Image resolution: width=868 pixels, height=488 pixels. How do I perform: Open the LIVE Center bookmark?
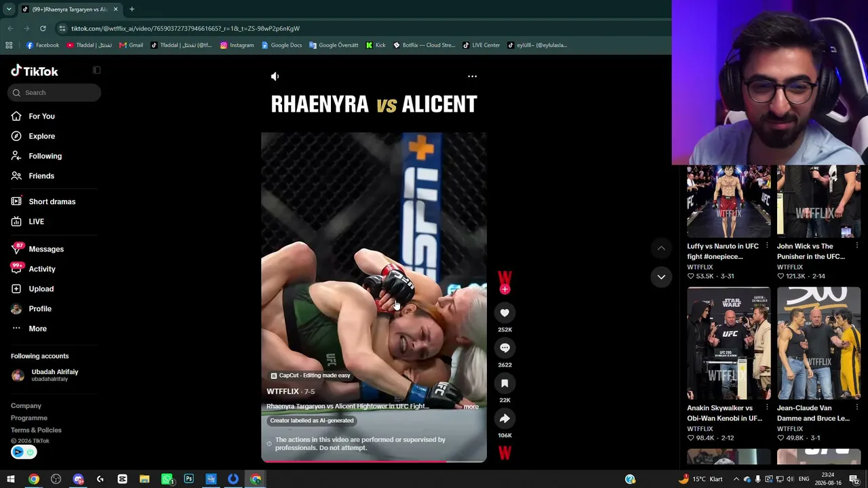pos(481,45)
